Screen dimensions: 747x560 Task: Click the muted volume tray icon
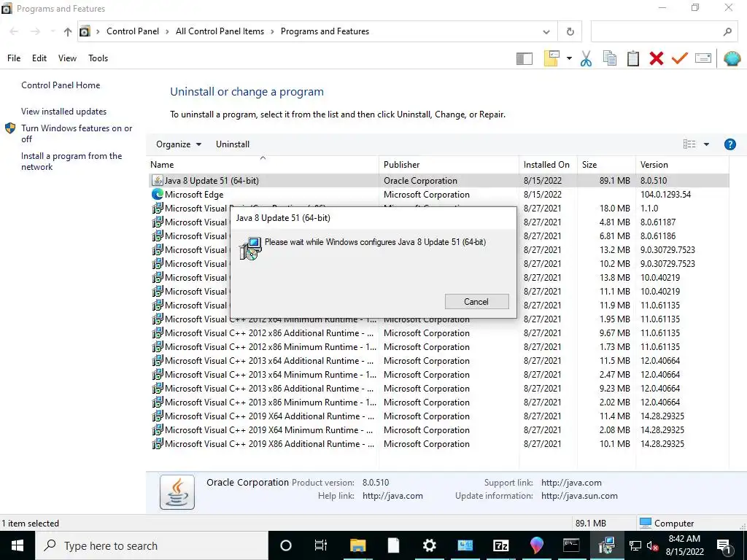tap(653, 546)
